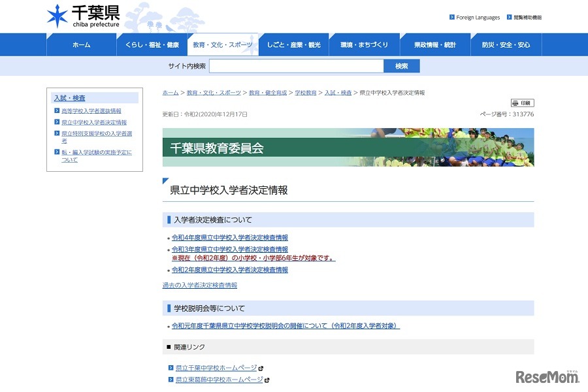Open 令和4年度県立中学校入学者決定検査情報 link
Viewport: 588px width, 392px height.
(229, 238)
